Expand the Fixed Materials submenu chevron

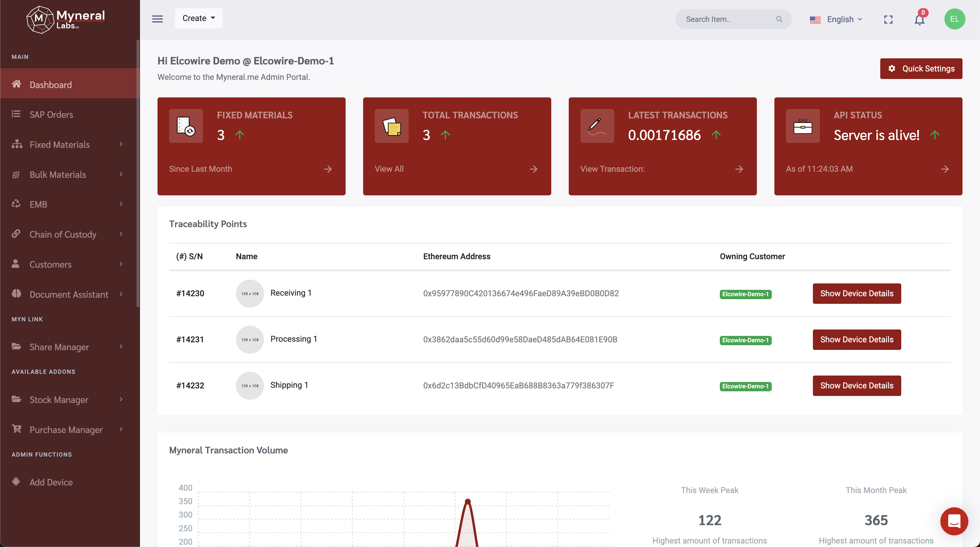point(121,144)
